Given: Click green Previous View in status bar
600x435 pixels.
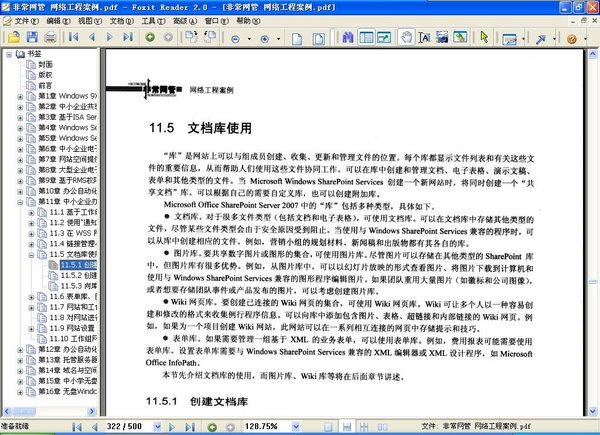Looking at the screenshot, I should [212, 427].
